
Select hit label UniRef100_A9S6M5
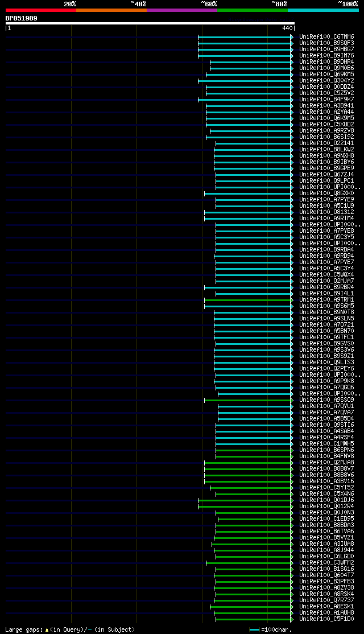click(327, 306)
